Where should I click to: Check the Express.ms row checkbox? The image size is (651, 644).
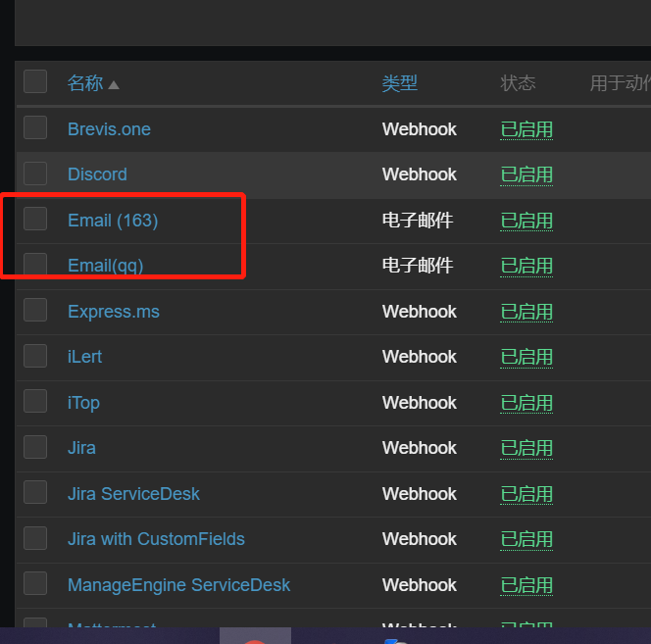(35, 310)
